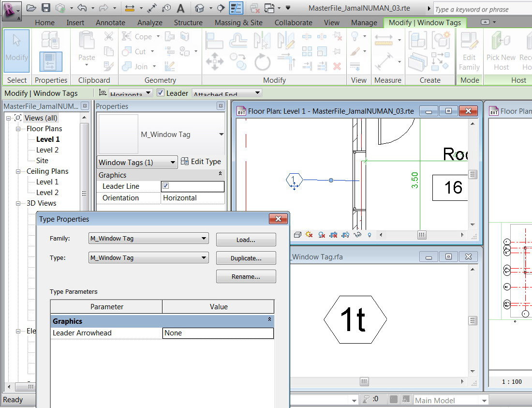Viewport: 532px width, 408px height.
Task: Click the search keyword or phrase field
Action: tap(483, 10)
